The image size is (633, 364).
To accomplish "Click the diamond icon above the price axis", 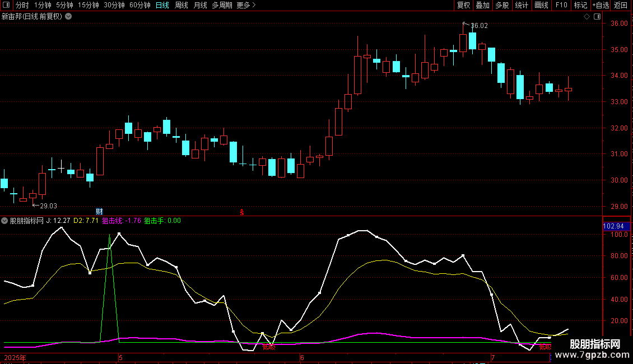I will coord(587,16).
